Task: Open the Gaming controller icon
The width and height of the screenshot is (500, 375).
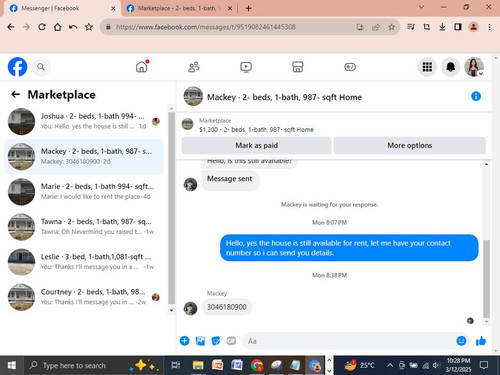Action: [350, 67]
